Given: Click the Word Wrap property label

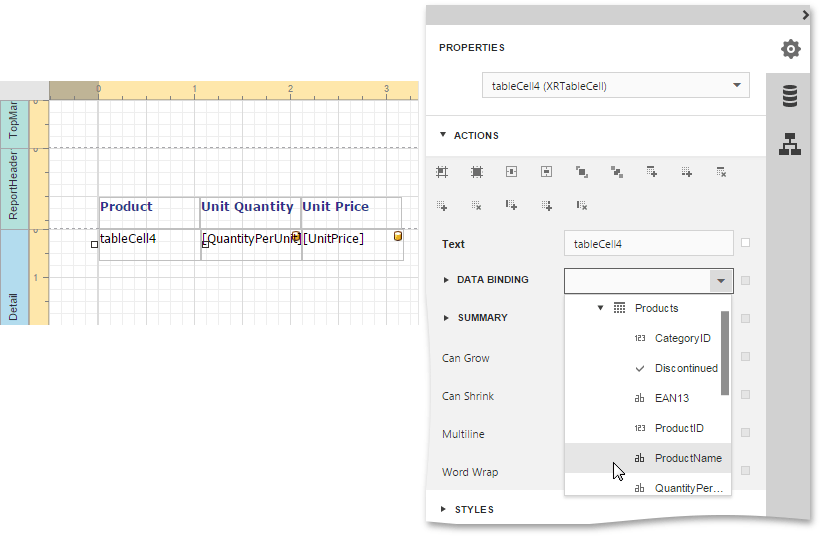Looking at the screenshot, I should pos(470,472).
